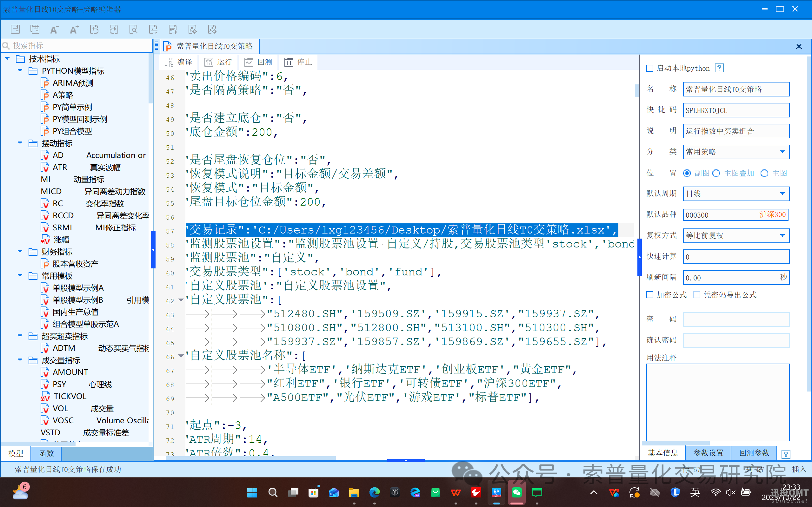This screenshot has height=507, width=812.
Task: Enable 启动本地python checkbox
Action: [x=650, y=69]
